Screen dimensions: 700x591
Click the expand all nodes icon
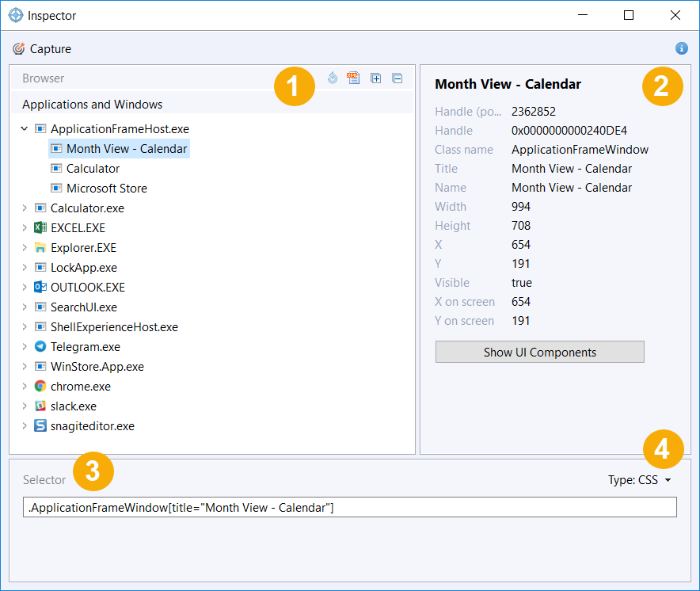click(x=376, y=78)
